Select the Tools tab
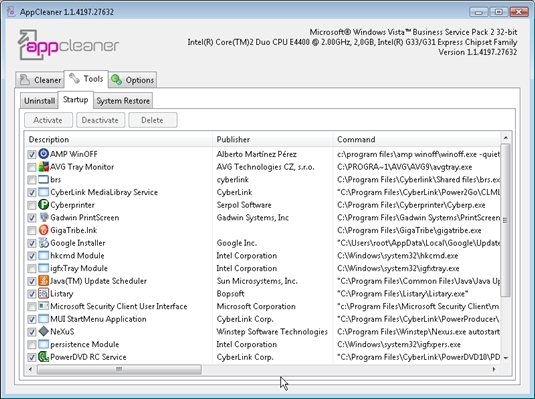Screen dimensions: 535x399 (x=86, y=79)
